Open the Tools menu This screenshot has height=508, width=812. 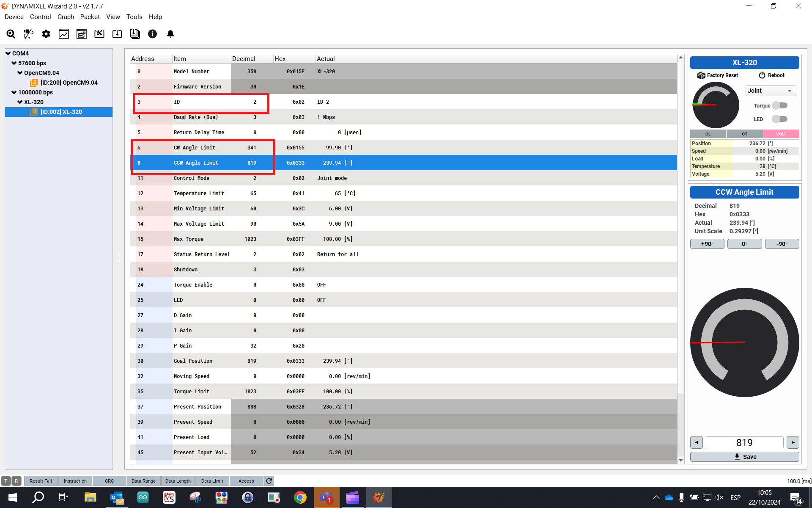pos(134,17)
